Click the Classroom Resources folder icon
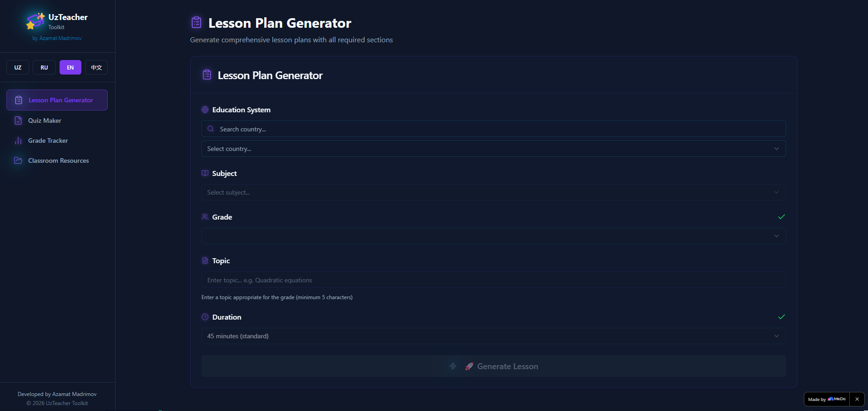This screenshot has width=868, height=411. click(x=18, y=160)
